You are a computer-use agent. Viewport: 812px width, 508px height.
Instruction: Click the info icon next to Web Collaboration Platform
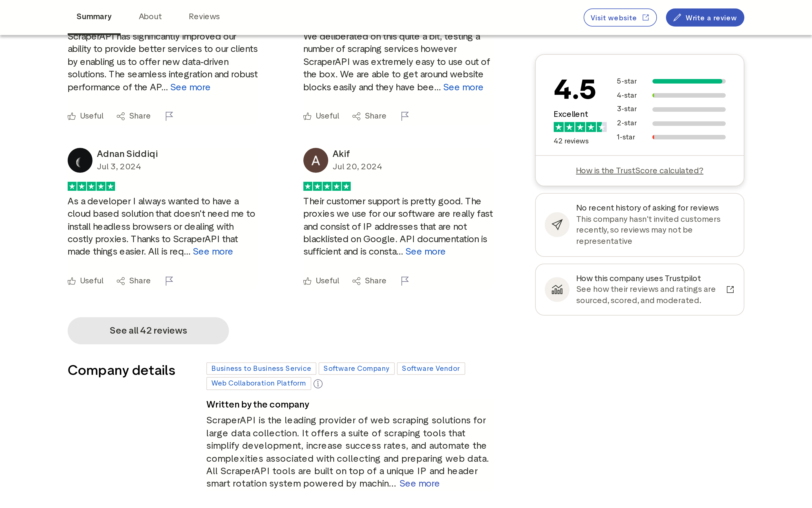tap(318, 384)
